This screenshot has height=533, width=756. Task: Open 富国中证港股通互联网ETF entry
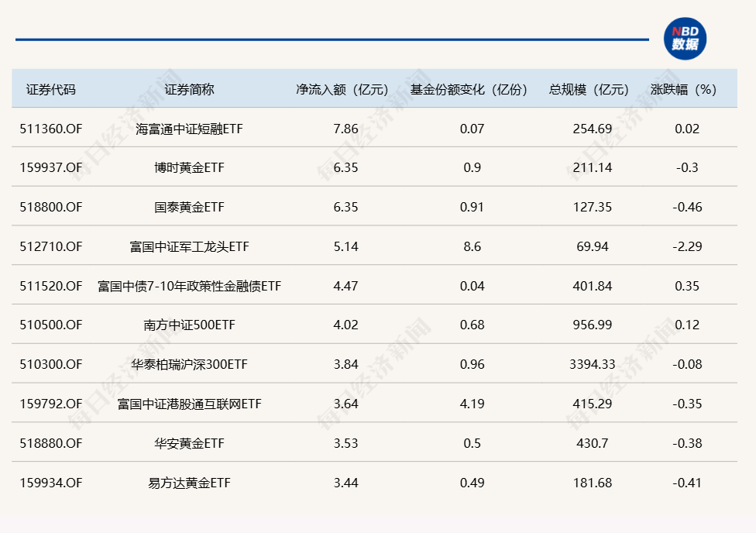[189, 404]
